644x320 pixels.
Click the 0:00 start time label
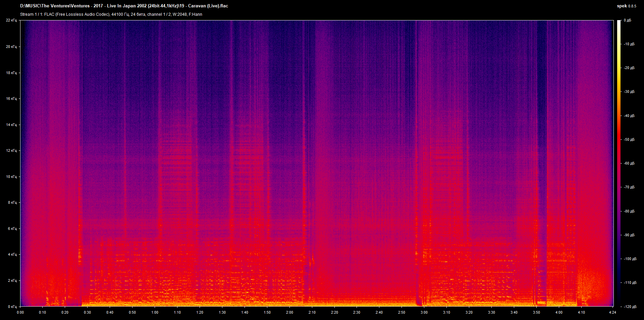(x=20, y=313)
